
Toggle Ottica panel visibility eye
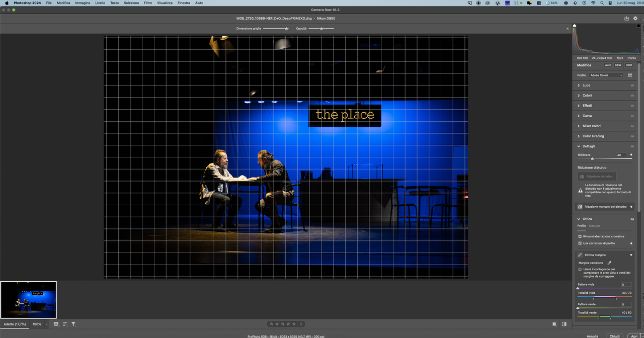coord(632,219)
